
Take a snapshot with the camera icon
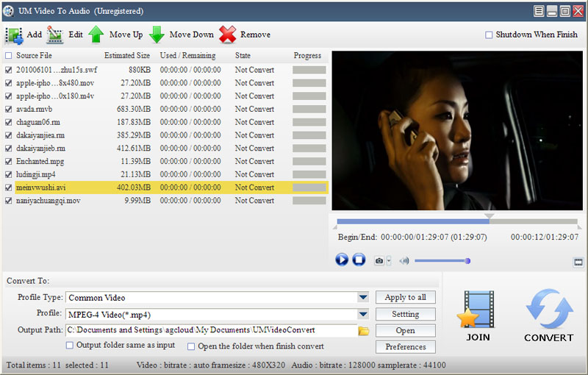[x=379, y=260]
